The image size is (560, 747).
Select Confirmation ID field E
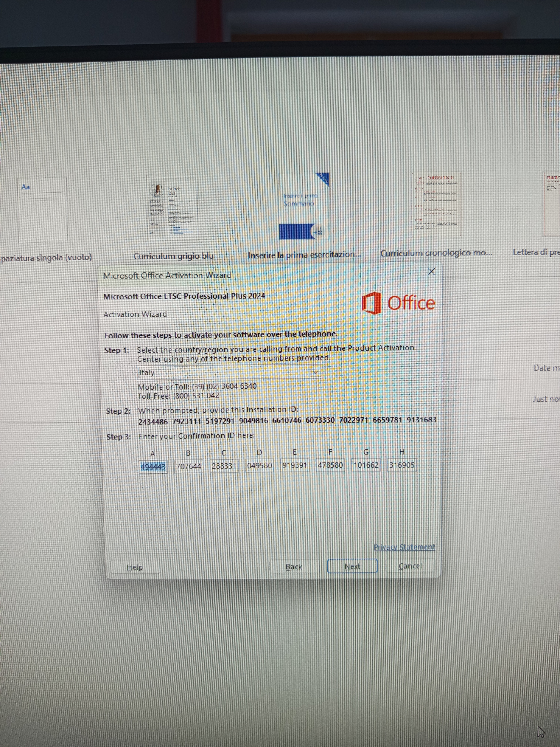[295, 465]
